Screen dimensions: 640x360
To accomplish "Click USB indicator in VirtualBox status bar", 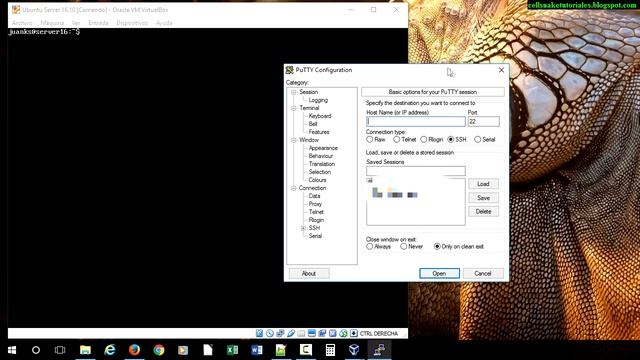I will coord(291,333).
